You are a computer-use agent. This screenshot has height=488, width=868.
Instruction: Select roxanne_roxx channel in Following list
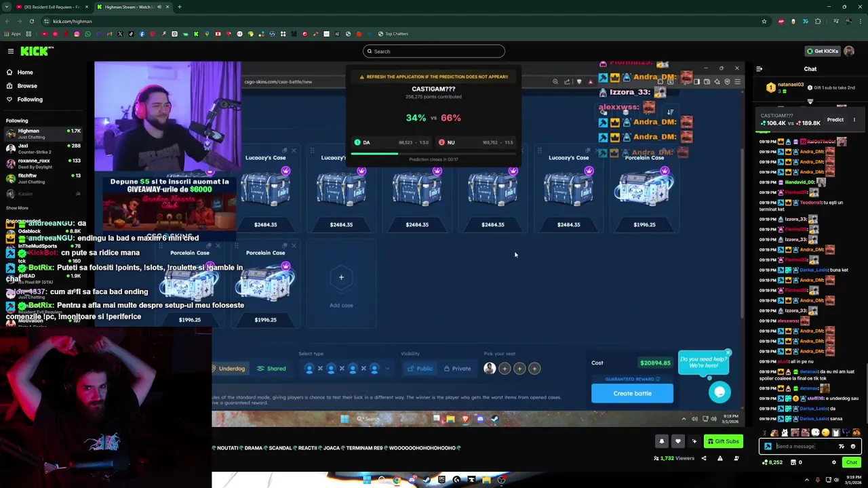click(44, 163)
